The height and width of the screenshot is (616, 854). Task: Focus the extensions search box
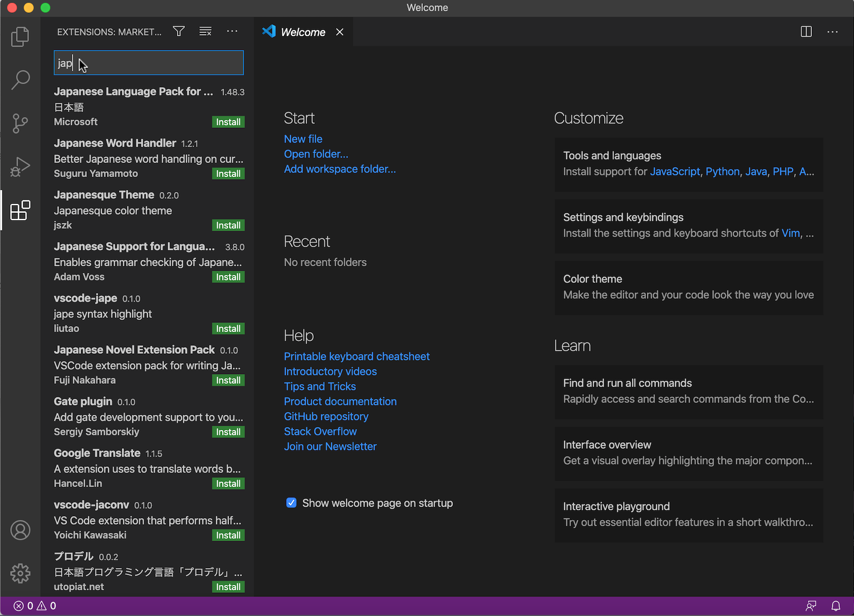pyautogui.click(x=149, y=63)
